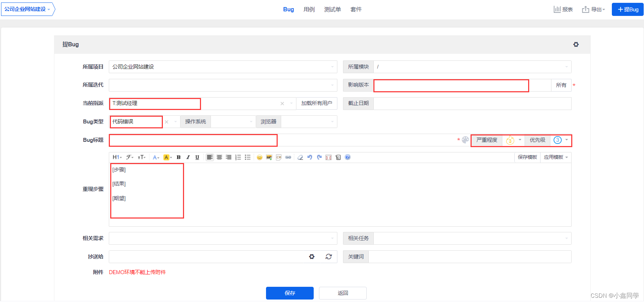Expand the 相关需求 dropdown

tap(223, 238)
